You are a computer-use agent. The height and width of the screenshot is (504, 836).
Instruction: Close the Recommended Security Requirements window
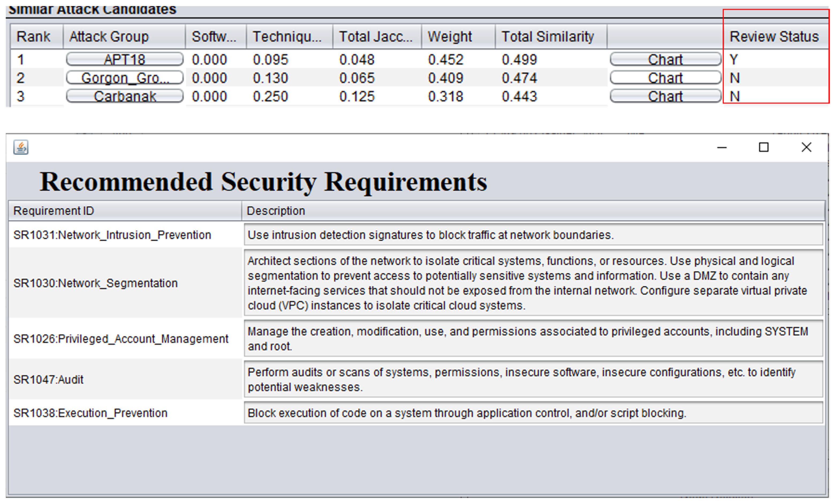tap(806, 148)
